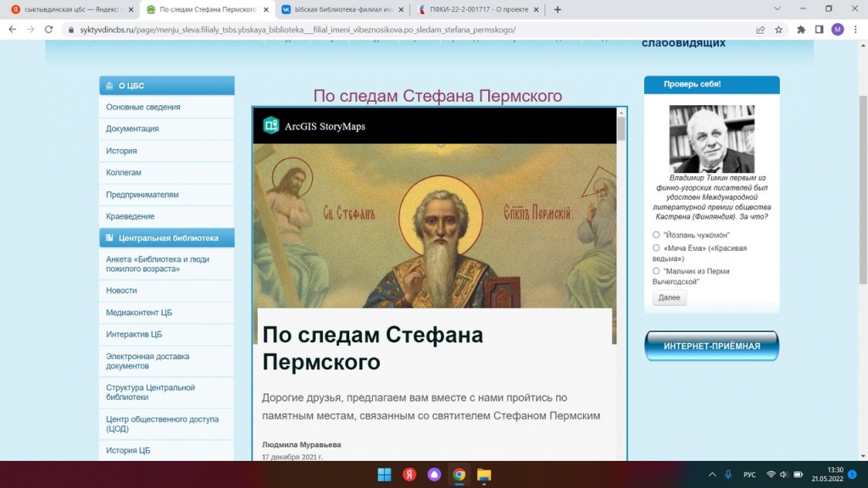Reload the page with the refresh icon

tap(48, 30)
